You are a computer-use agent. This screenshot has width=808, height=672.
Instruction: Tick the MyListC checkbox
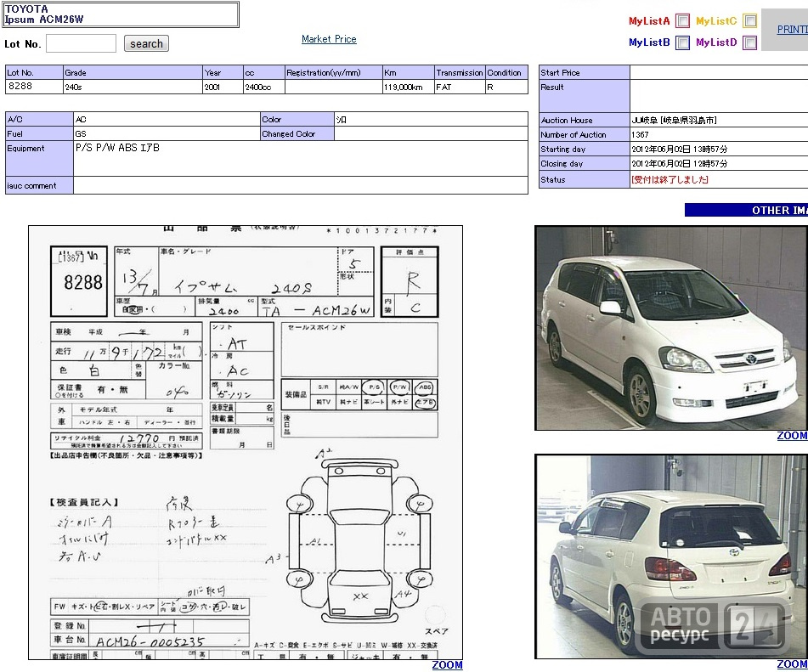click(749, 21)
